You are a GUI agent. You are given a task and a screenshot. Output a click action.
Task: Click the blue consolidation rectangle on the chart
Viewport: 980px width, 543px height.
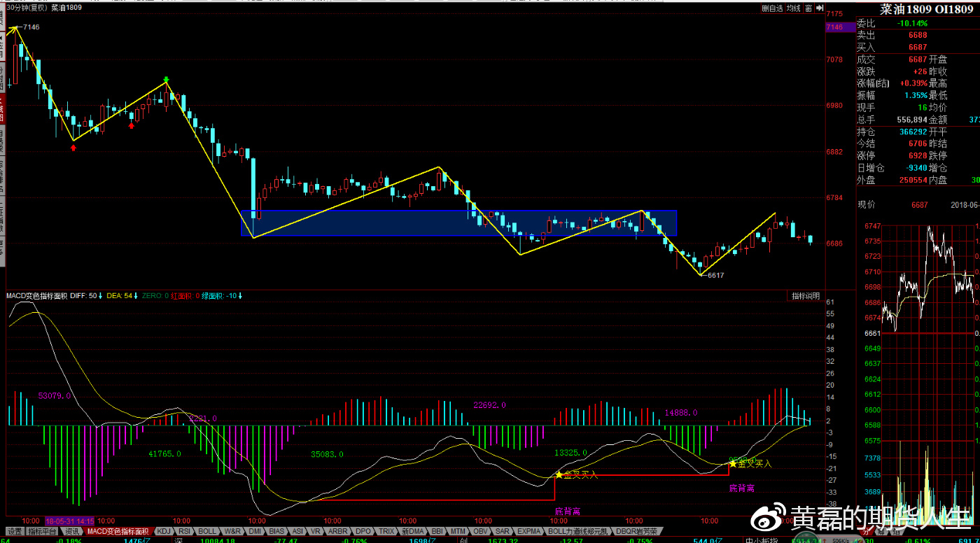point(459,223)
